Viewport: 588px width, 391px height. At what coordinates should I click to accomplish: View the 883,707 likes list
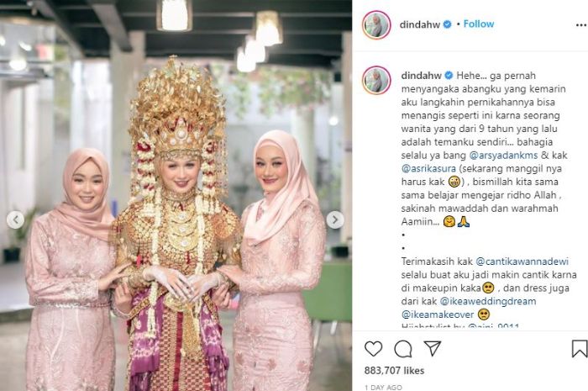click(394, 371)
